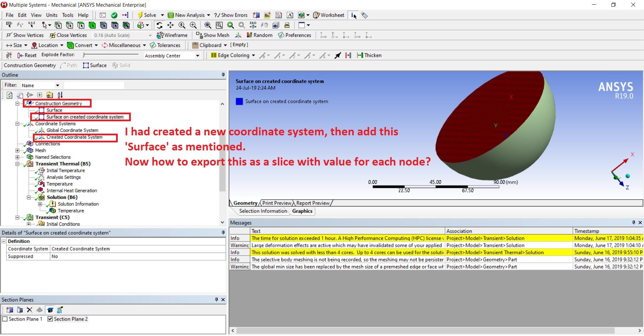Click the Label tool icon
The image size is (644, 336).
point(9,25)
